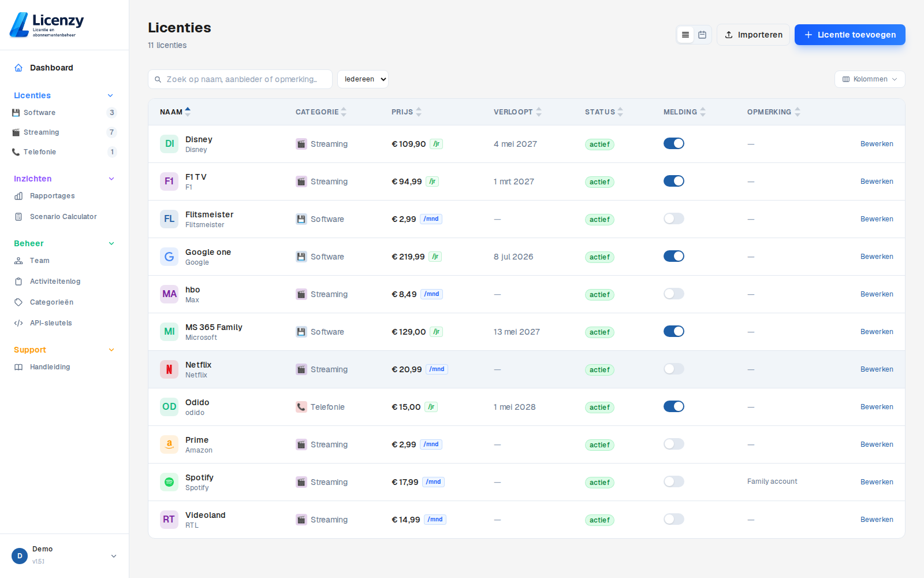The height and width of the screenshot is (578, 924).
Task: Disable melding toggle for Disney
Action: coord(674,143)
